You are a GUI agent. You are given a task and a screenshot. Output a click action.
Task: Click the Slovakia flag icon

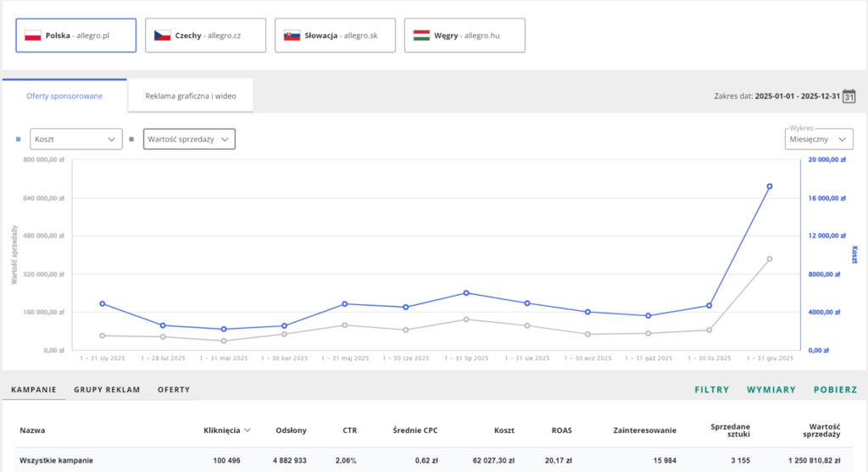coord(292,36)
